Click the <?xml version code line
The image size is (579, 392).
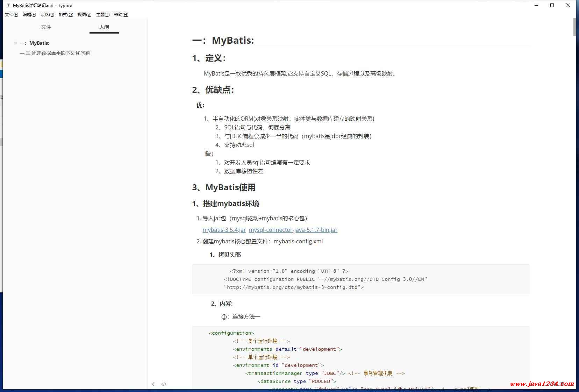[x=289, y=271]
